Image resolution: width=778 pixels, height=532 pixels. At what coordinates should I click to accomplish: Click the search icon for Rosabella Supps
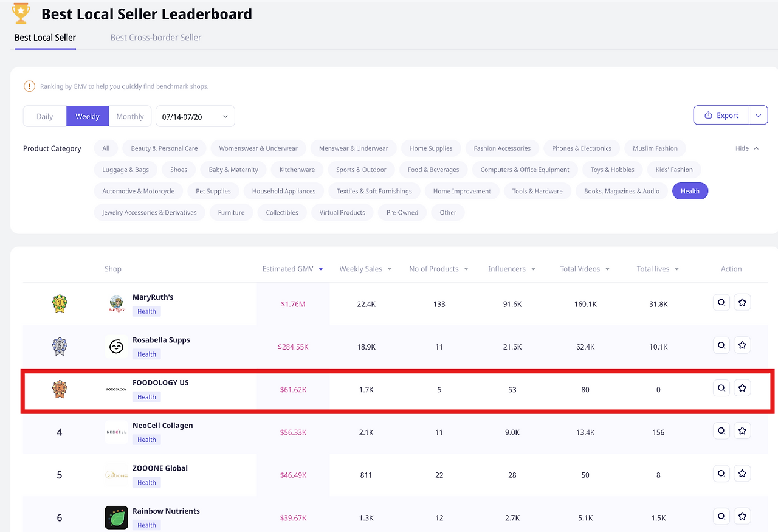pos(721,345)
